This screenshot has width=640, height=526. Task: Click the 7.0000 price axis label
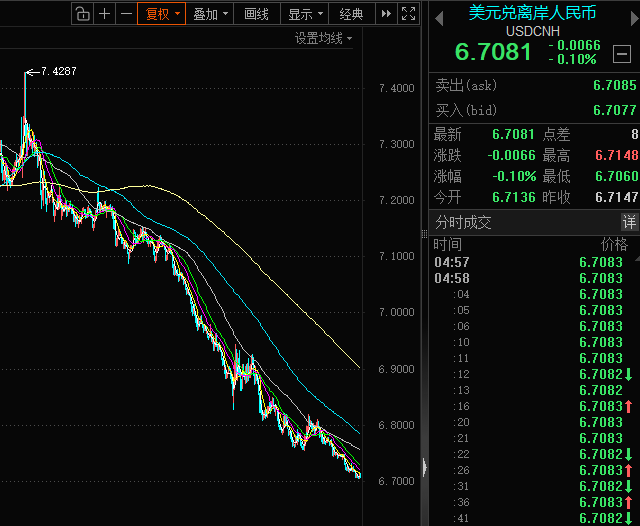pyautogui.click(x=396, y=312)
